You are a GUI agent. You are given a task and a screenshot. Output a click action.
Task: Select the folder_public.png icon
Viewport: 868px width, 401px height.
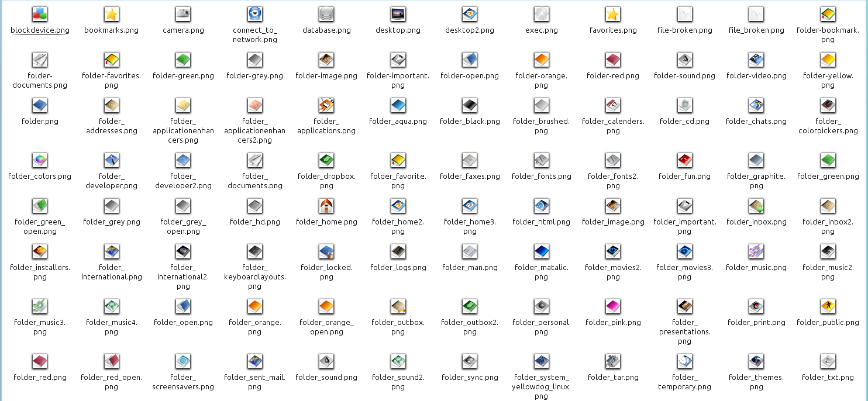(828, 306)
